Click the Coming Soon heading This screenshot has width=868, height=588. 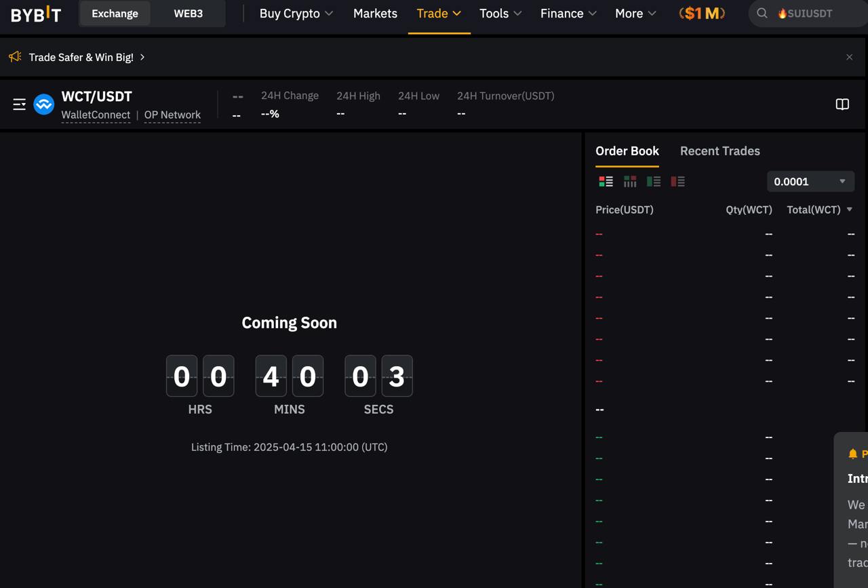pyautogui.click(x=290, y=323)
